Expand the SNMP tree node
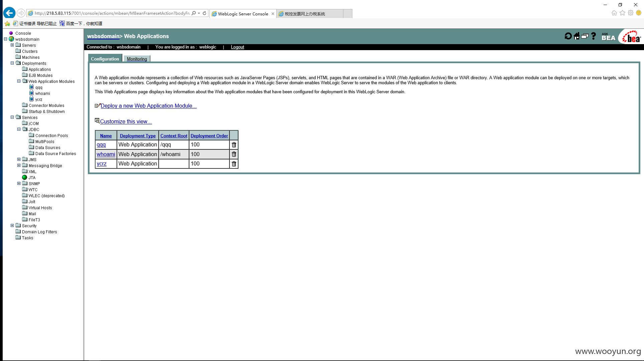The height and width of the screenshot is (361, 644). click(x=19, y=183)
